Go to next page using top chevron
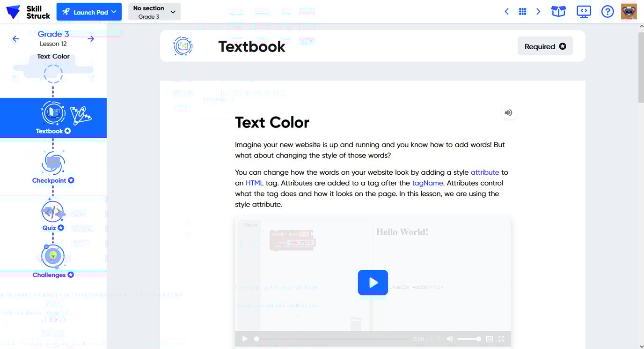Screen dimensions: 644x349 click(x=538, y=12)
